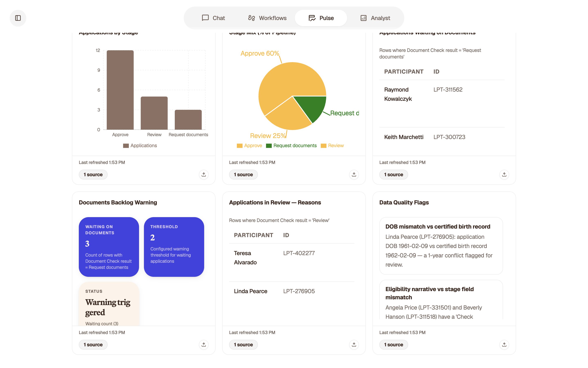Select the Review bar in the bar chart
588x368 pixels.
pos(154,113)
